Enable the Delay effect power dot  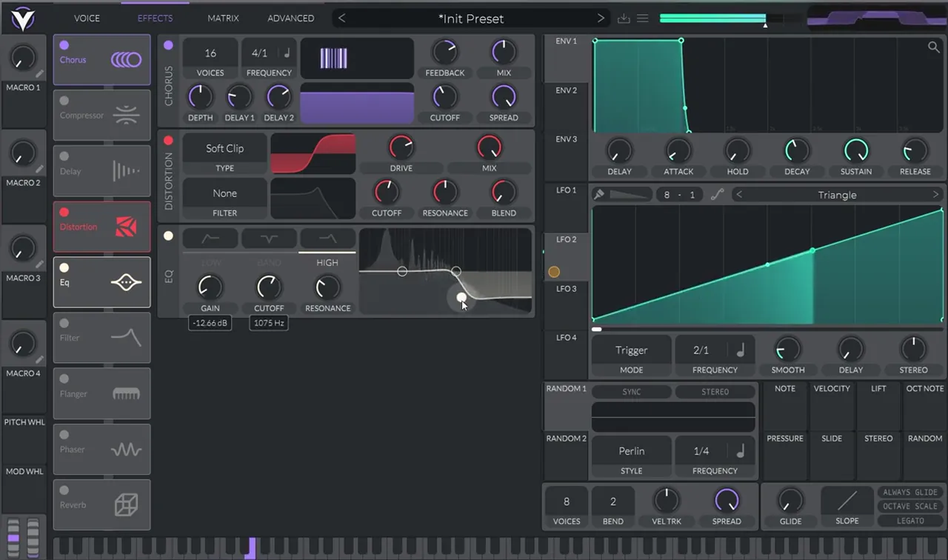[x=64, y=156]
